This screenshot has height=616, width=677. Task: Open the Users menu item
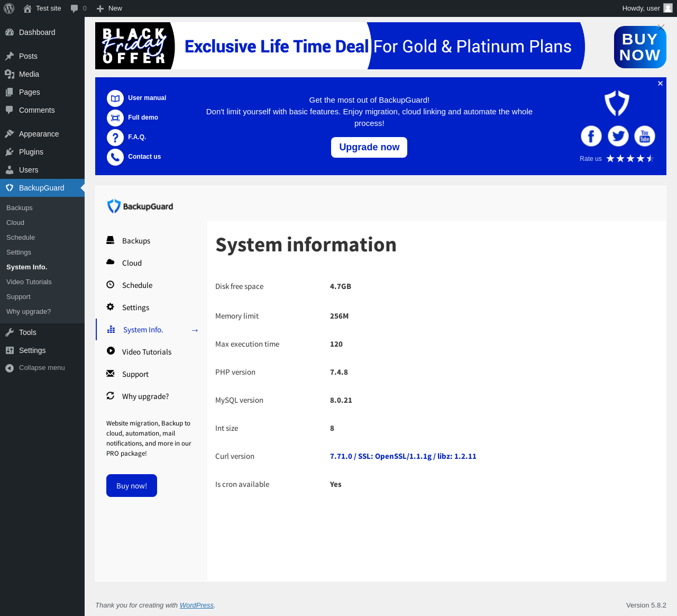pyautogui.click(x=42, y=170)
